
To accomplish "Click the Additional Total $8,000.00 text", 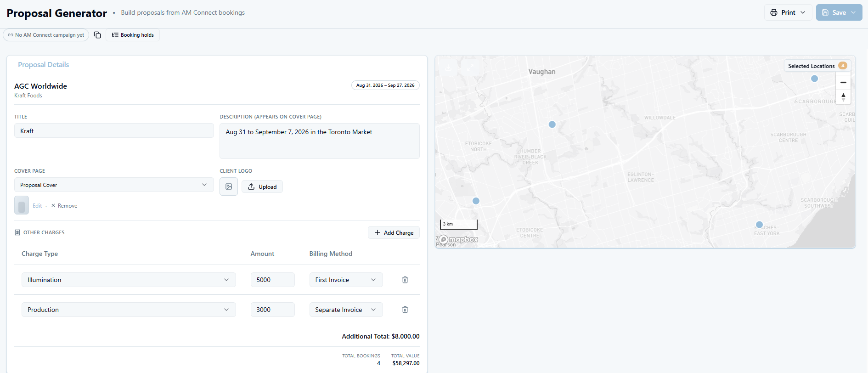I will (x=381, y=336).
